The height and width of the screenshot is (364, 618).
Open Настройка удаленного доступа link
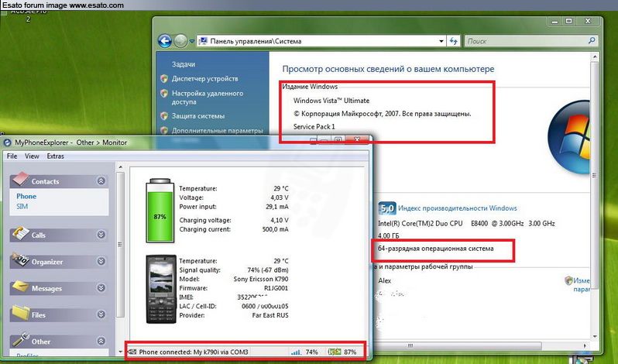208,98
